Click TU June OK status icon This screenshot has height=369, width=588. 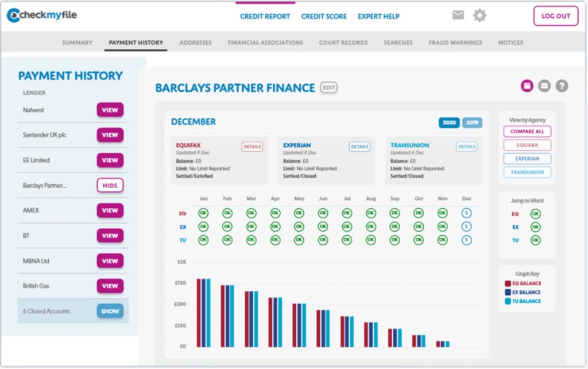(x=323, y=240)
